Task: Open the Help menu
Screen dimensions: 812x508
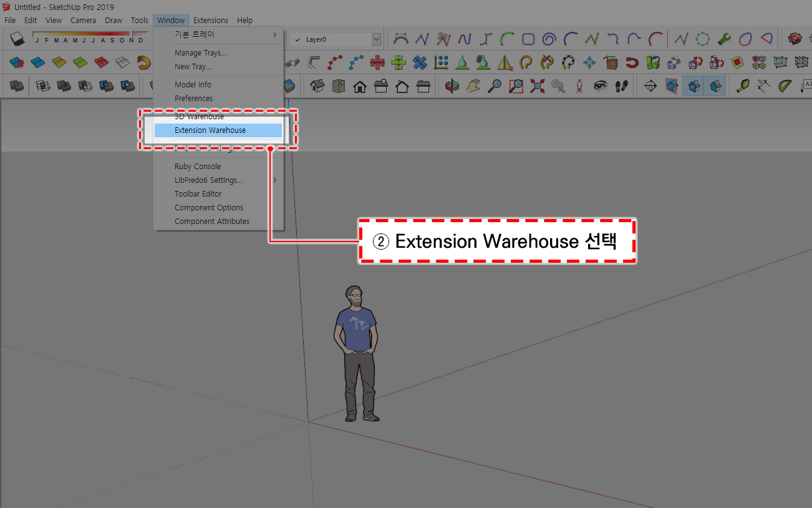Action: [x=244, y=20]
